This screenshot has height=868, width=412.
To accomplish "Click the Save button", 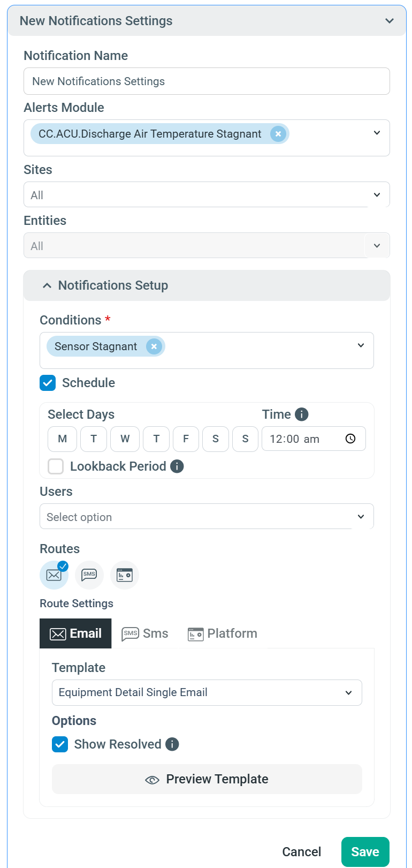I will pos(365,851).
